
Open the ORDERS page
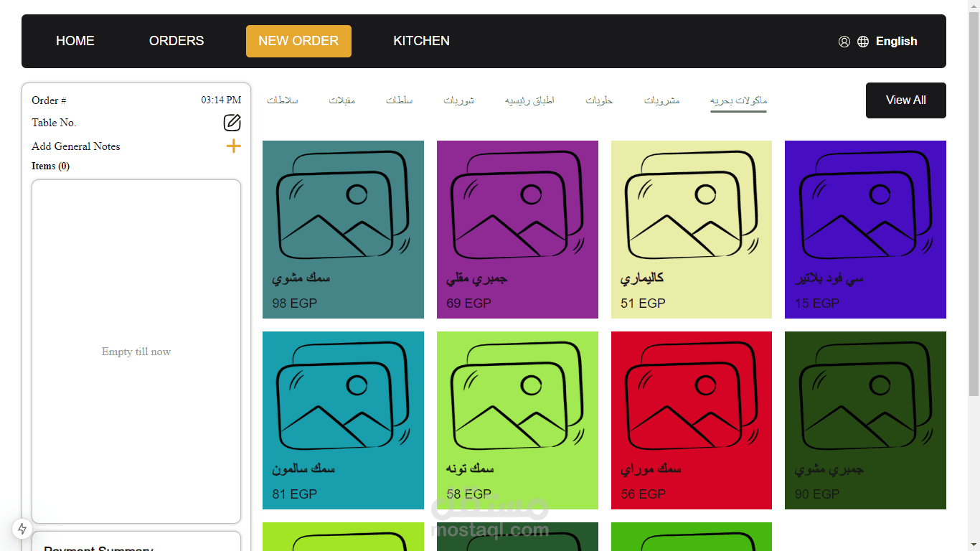click(x=176, y=41)
